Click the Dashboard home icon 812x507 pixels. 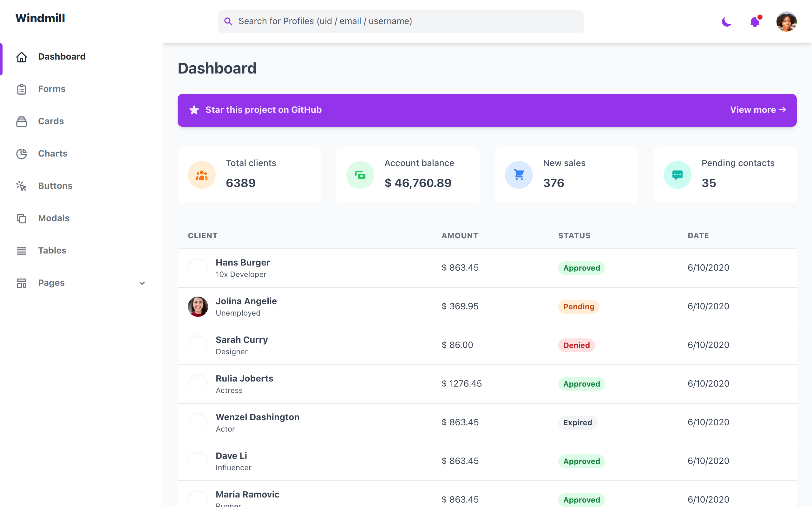point(22,57)
